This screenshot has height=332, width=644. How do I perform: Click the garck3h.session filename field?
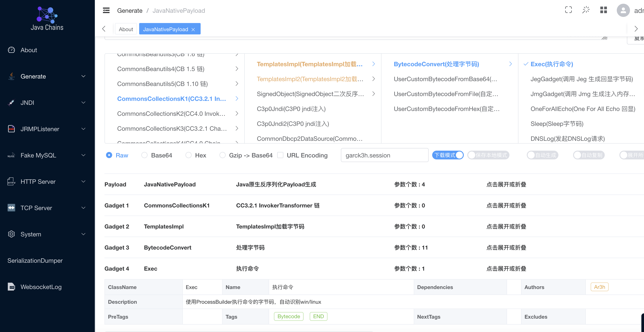(x=385, y=155)
